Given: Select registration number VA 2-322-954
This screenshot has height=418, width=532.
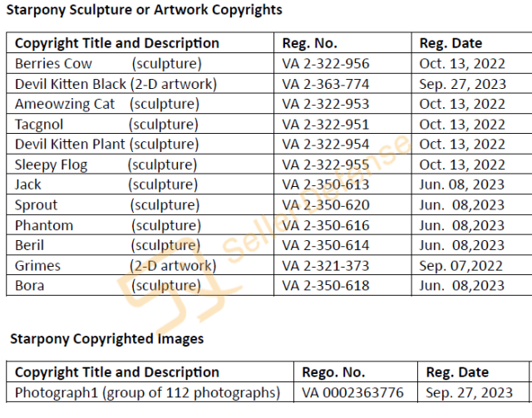Looking at the screenshot, I should pyautogui.click(x=326, y=145).
